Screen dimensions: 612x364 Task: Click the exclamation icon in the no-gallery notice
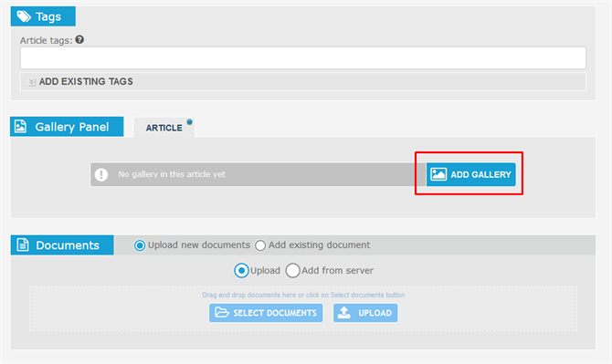click(x=101, y=174)
